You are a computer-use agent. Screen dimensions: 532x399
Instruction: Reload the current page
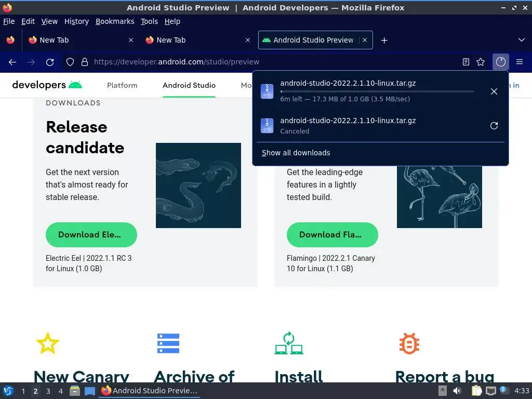[x=50, y=62]
